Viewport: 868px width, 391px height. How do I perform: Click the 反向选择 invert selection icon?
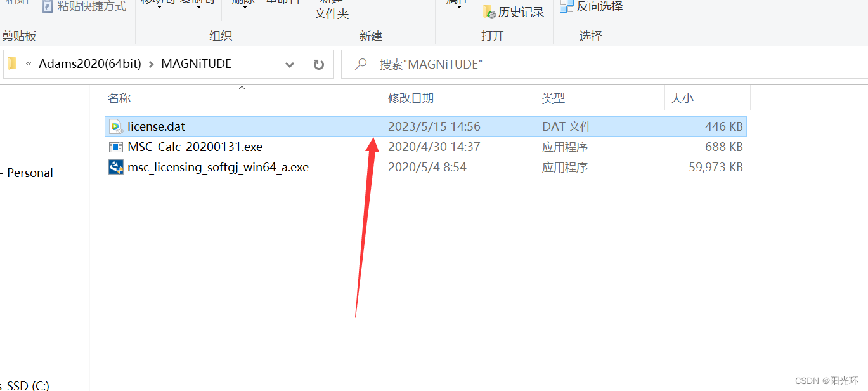tap(567, 6)
